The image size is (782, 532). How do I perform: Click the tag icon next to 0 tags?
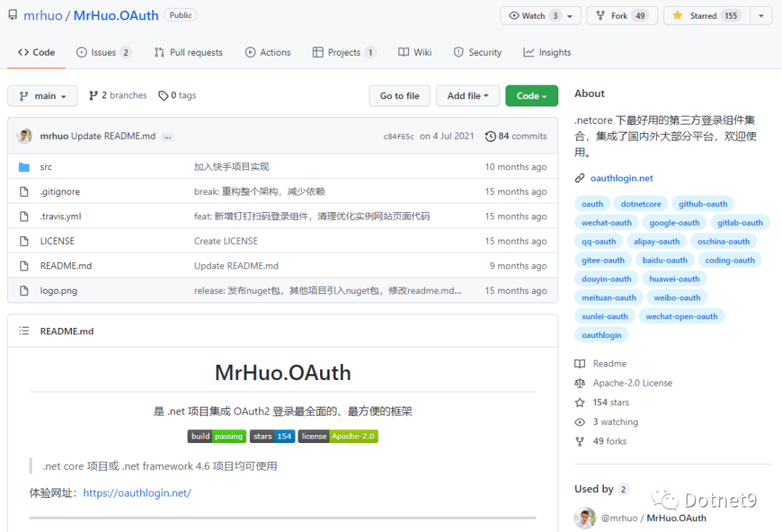click(x=163, y=96)
